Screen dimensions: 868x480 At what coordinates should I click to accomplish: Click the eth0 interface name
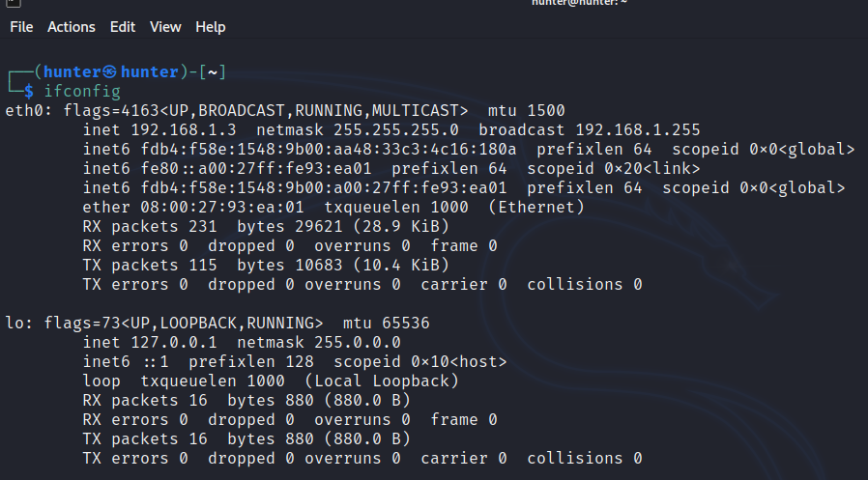25,111
